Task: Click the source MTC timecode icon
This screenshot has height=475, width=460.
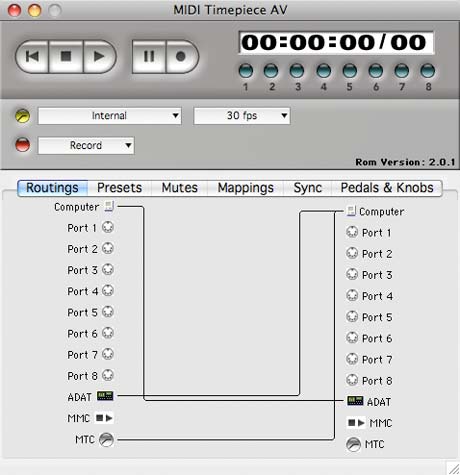Action: [x=107, y=439]
